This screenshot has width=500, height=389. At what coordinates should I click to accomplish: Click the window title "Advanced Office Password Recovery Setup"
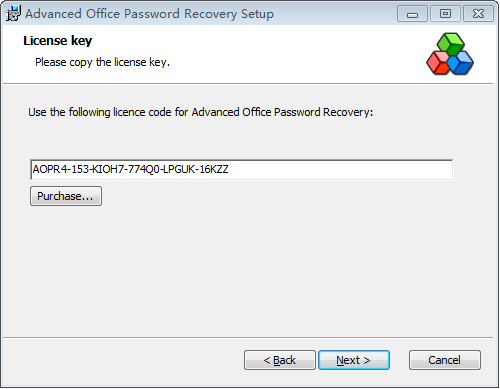click(149, 14)
